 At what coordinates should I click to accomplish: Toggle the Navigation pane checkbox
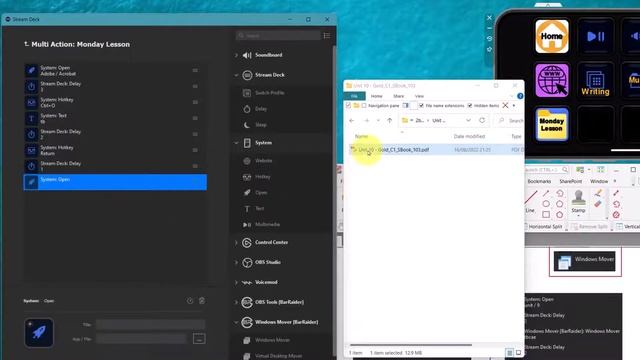click(364, 106)
